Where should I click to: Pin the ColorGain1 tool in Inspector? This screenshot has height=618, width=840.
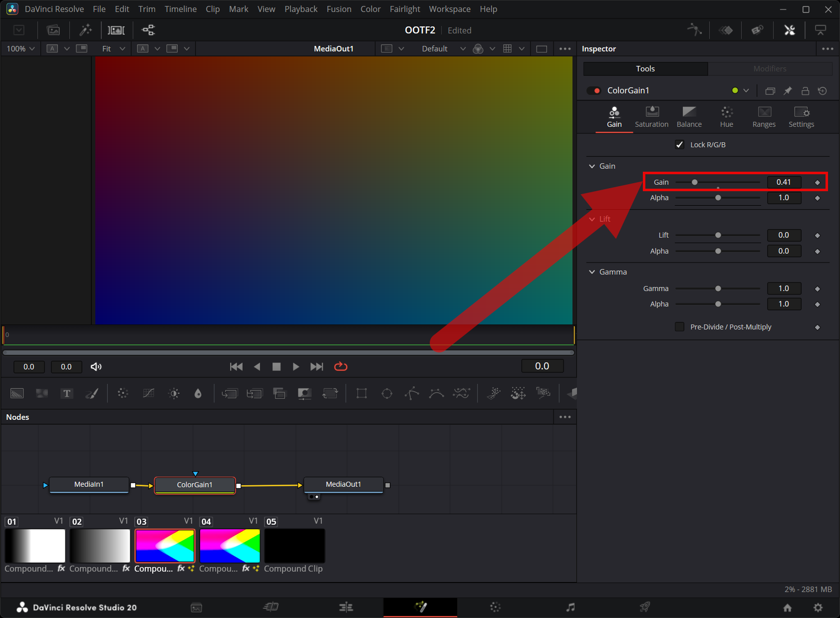point(788,91)
